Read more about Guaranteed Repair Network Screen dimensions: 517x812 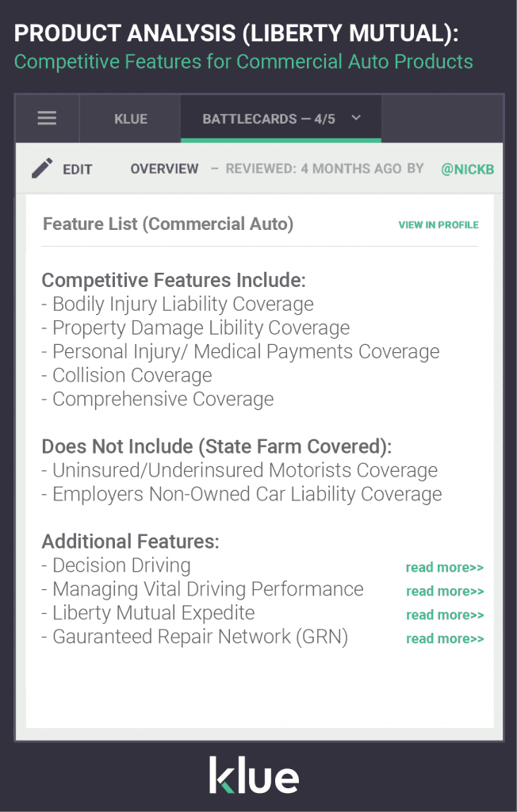click(444, 638)
